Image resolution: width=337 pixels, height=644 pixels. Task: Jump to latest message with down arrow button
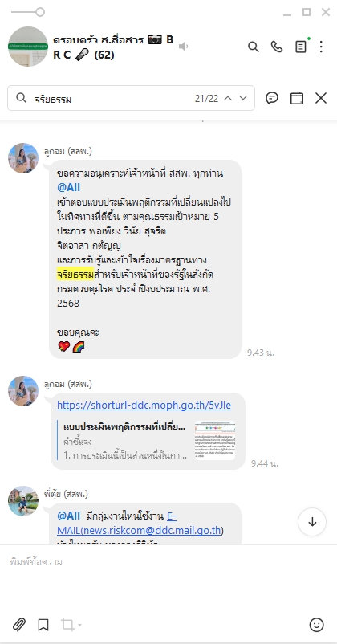[312, 522]
